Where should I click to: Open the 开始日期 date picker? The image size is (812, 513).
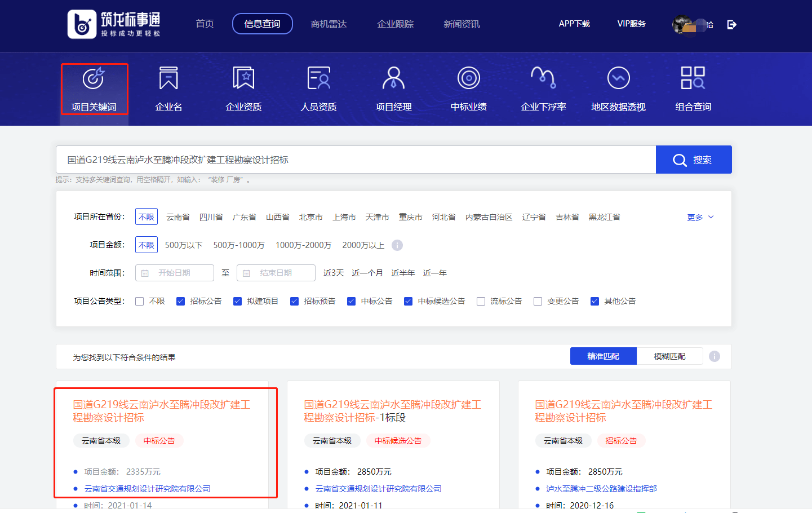pyautogui.click(x=175, y=272)
